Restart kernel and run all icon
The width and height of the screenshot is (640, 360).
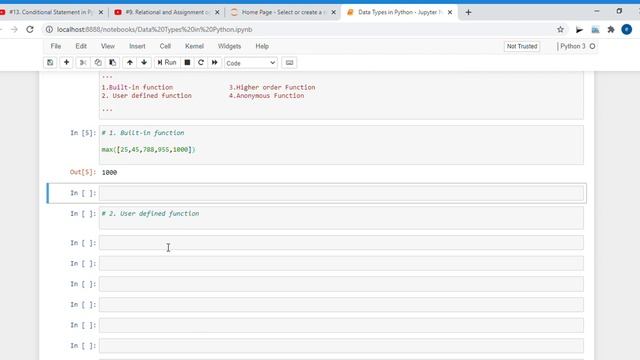point(215,62)
